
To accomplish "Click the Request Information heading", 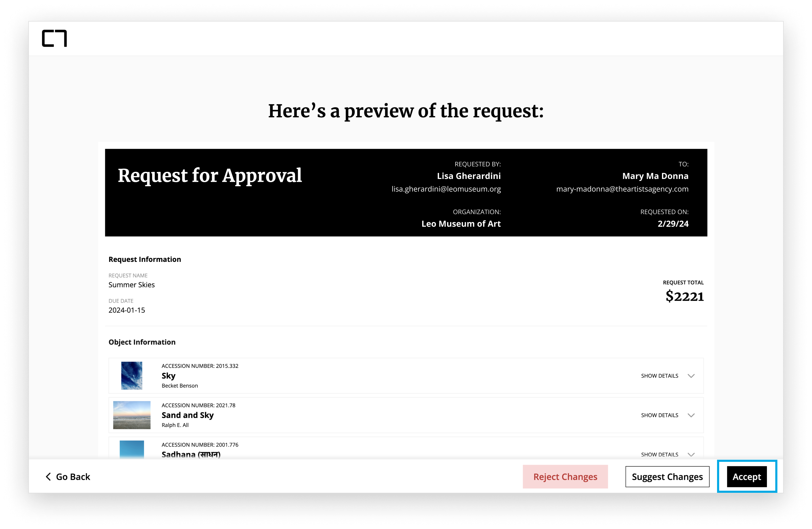I will 145,259.
